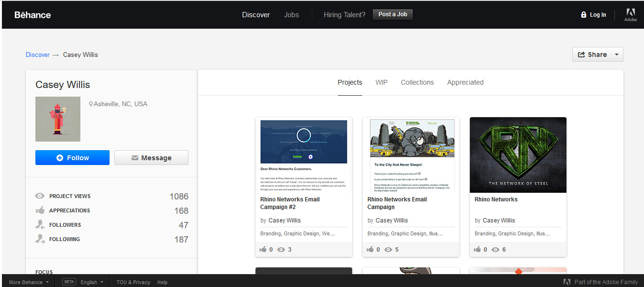Click thumbs-up icon on Rhino Networks card
The image size is (644, 287).
pyautogui.click(x=477, y=249)
